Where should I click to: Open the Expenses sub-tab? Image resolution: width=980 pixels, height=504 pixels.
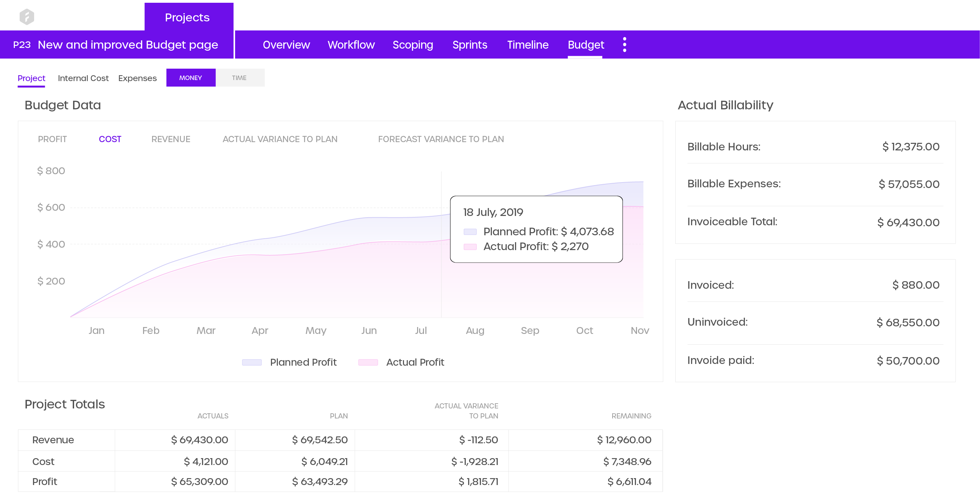tap(137, 78)
